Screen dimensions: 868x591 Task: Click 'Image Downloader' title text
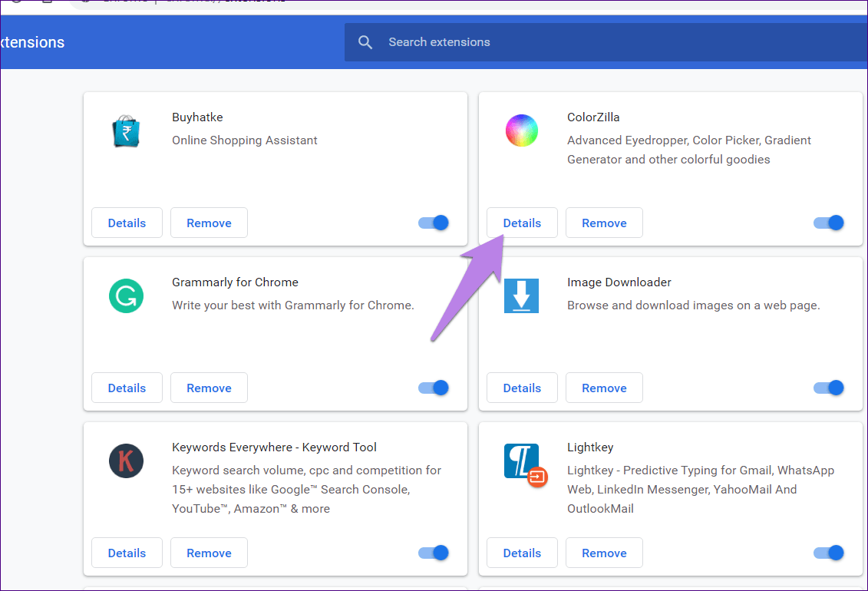tap(619, 282)
